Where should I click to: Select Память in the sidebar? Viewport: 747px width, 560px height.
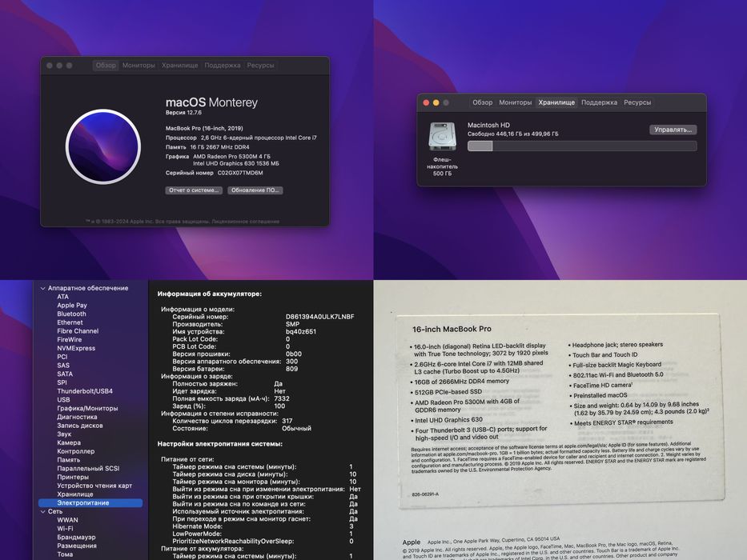[69, 459]
